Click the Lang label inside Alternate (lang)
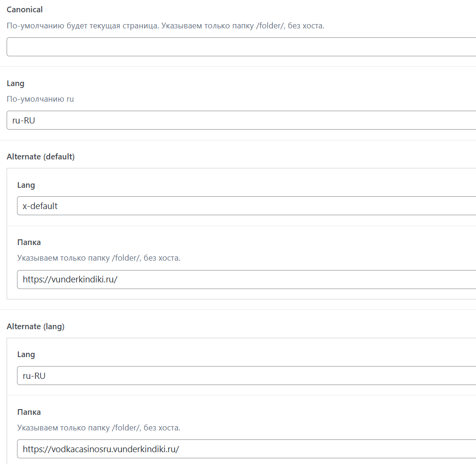This screenshot has width=476, height=464. pos(26,354)
